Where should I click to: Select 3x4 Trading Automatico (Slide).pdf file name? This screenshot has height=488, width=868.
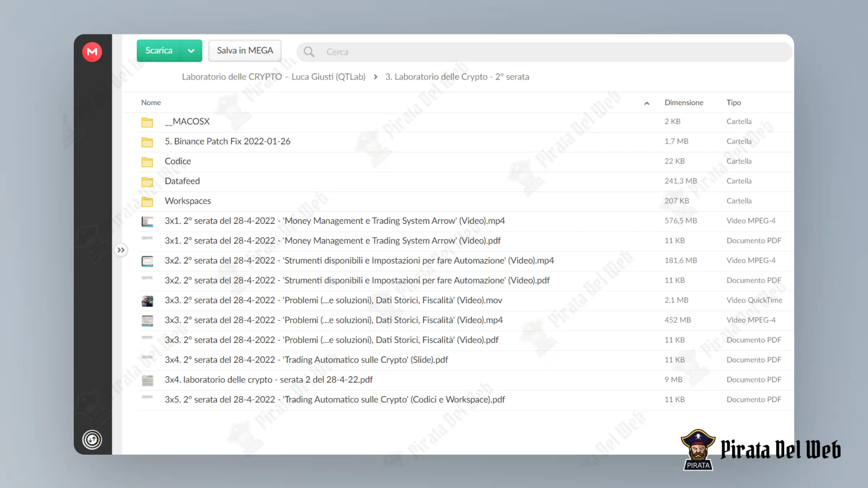(x=306, y=360)
